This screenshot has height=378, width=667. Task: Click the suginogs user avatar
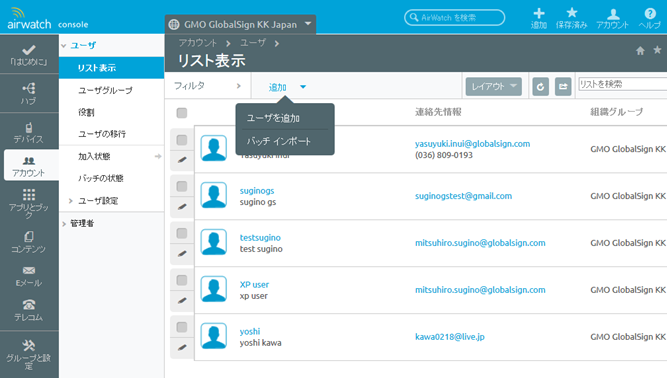tap(214, 195)
